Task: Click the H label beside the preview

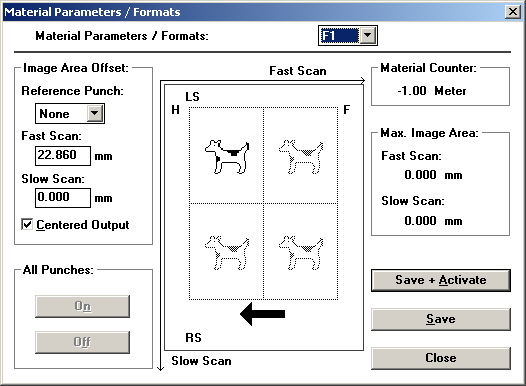Action: tap(175, 110)
